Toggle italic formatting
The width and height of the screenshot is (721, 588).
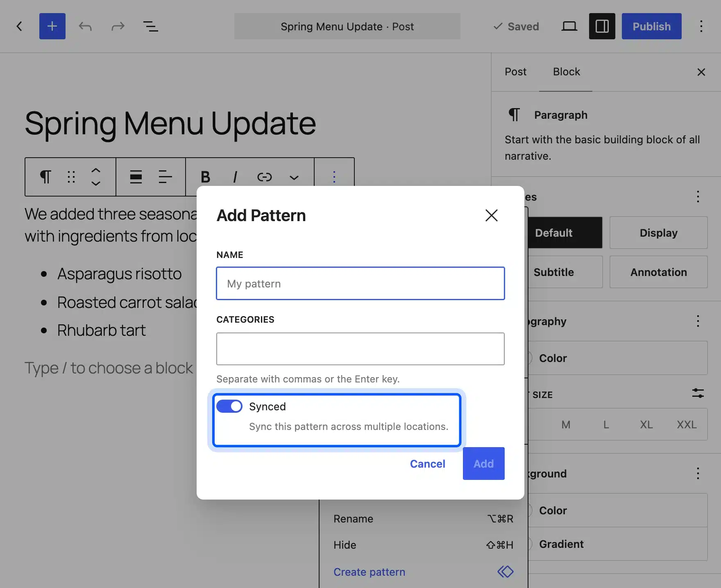235,177
